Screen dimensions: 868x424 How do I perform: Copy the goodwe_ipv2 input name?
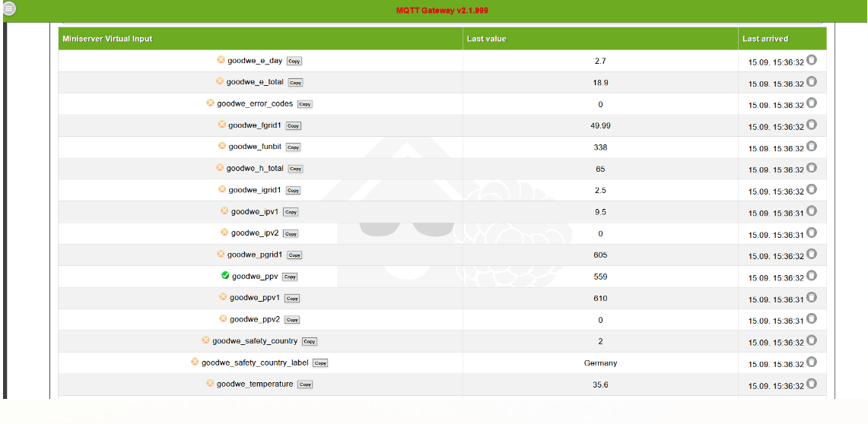coord(291,234)
